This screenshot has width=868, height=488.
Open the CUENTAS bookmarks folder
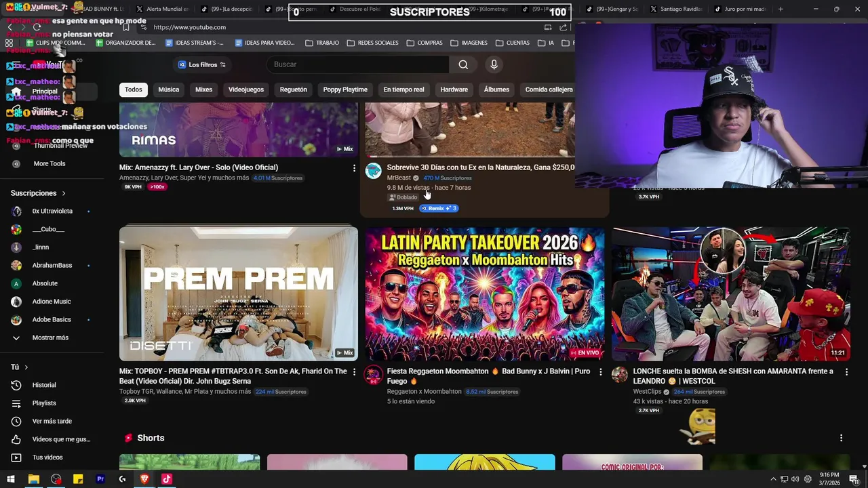point(512,43)
